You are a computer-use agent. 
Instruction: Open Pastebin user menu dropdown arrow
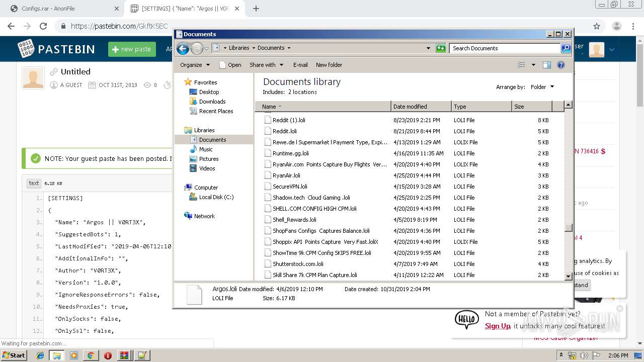[x=612, y=49]
